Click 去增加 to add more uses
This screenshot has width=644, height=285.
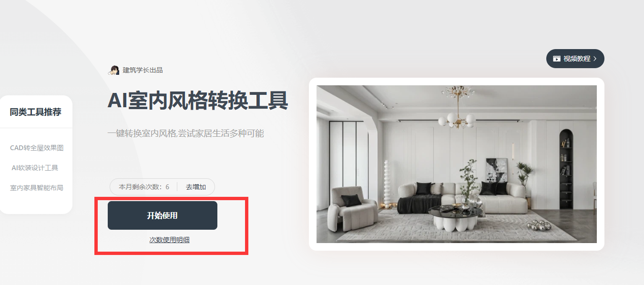pyautogui.click(x=196, y=187)
